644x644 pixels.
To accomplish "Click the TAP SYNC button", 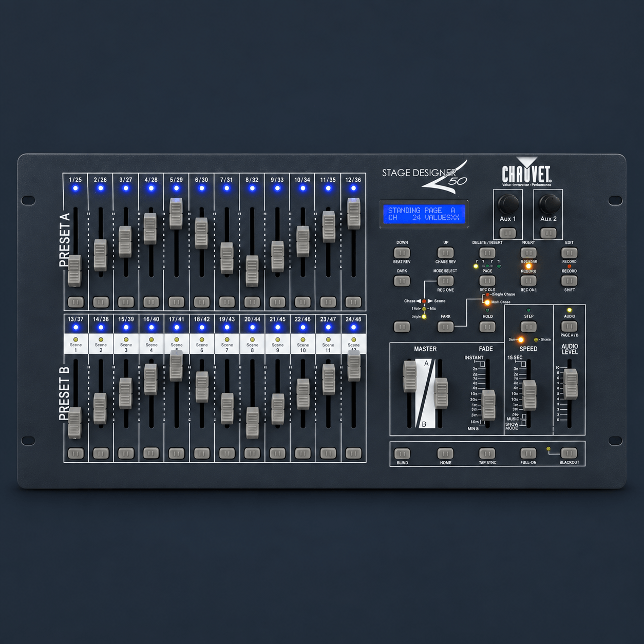I will pos(487,453).
